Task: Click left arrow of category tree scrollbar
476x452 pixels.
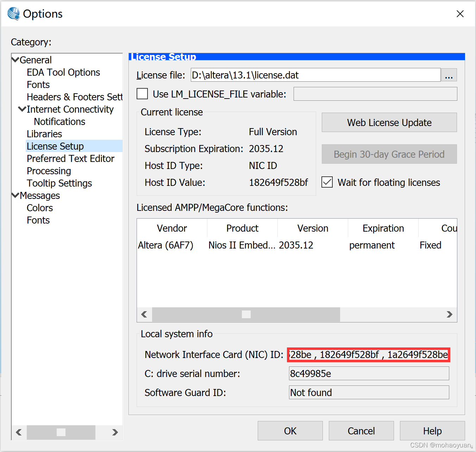Action: pyautogui.click(x=19, y=432)
